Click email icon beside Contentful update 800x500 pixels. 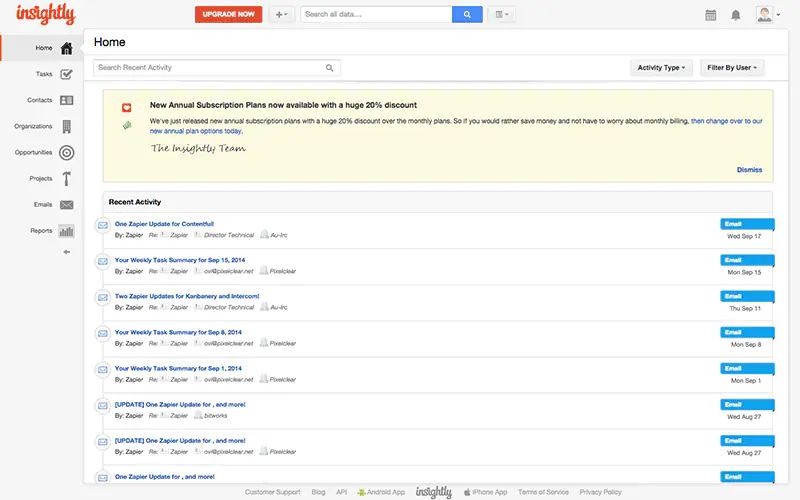(x=103, y=226)
